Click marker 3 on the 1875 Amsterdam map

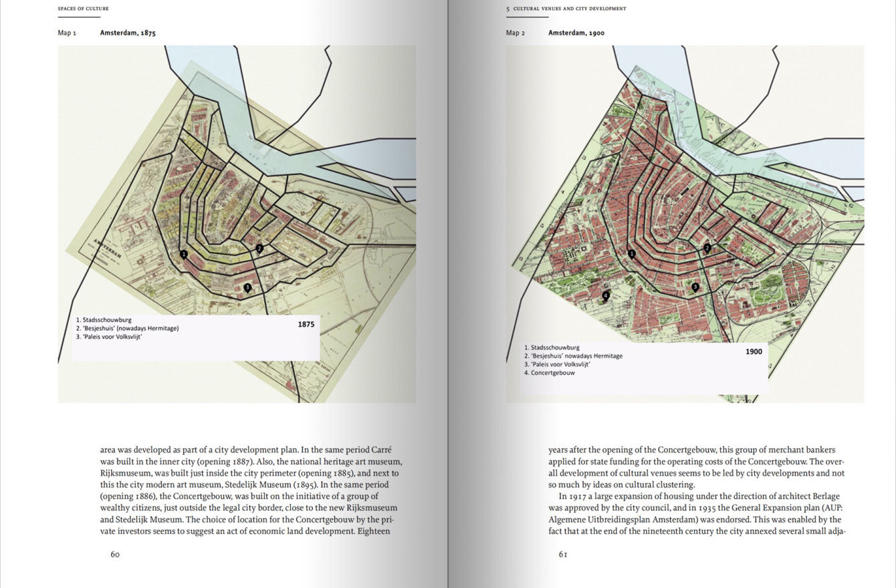[x=247, y=287]
